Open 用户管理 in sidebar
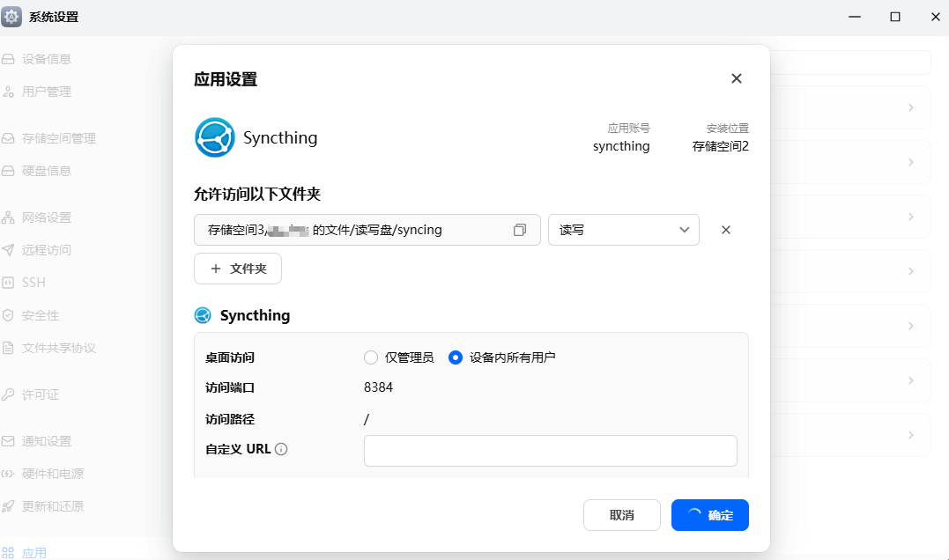 click(x=47, y=92)
